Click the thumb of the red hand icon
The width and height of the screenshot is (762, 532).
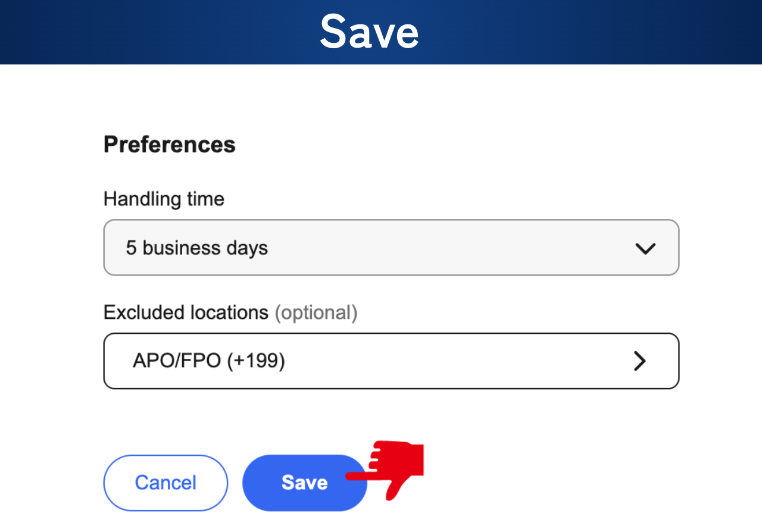coord(394,489)
